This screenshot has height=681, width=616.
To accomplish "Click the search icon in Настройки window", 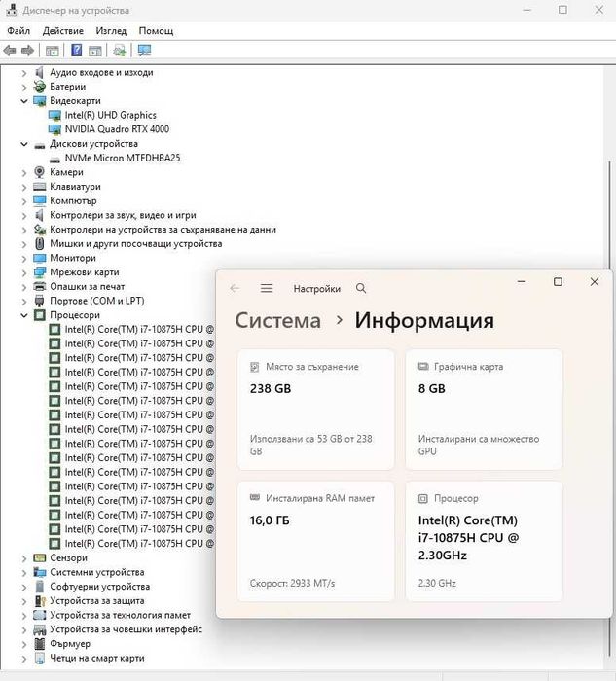I will [x=361, y=288].
